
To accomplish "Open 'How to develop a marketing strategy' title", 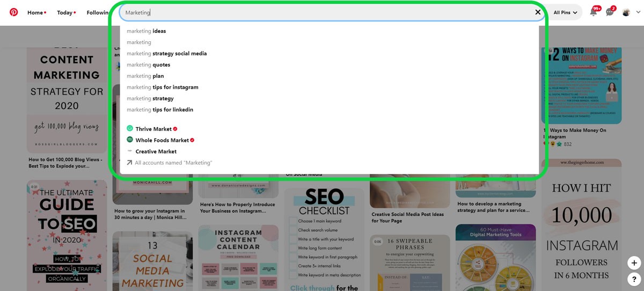I will [x=495, y=207].
